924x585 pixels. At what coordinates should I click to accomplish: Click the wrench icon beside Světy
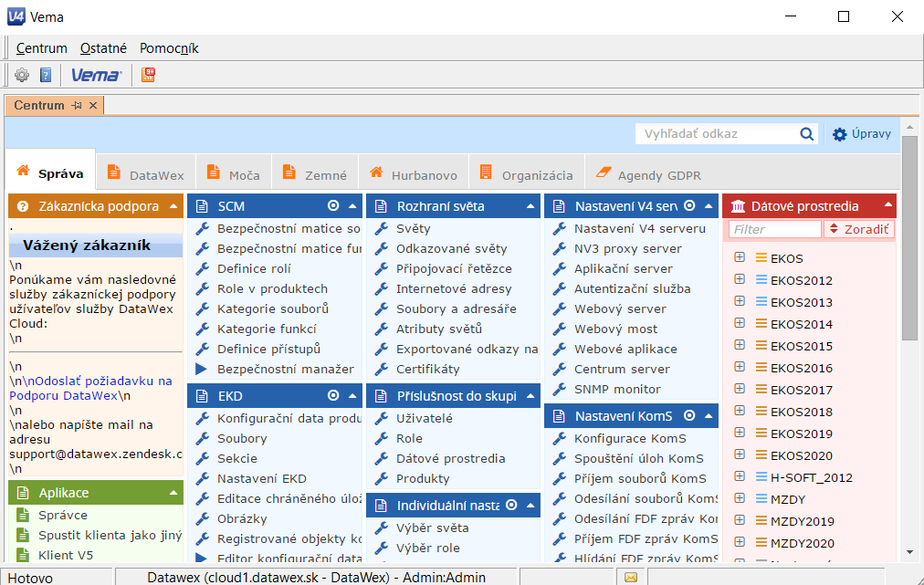[x=382, y=228]
